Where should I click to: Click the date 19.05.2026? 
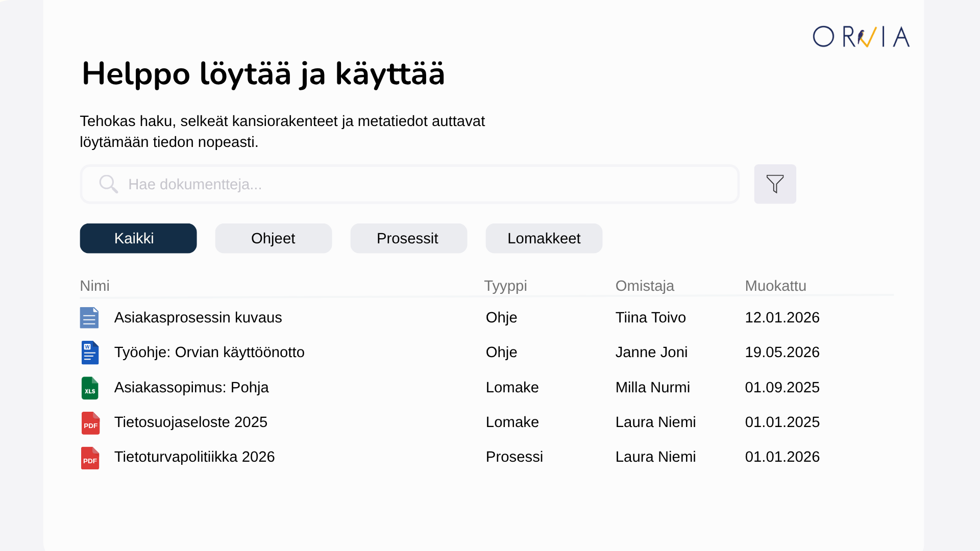(782, 352)
